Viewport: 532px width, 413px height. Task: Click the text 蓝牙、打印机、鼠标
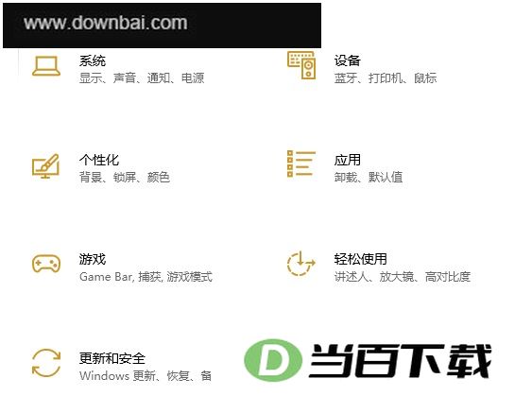pyautogui.click(x=386, y=78)
